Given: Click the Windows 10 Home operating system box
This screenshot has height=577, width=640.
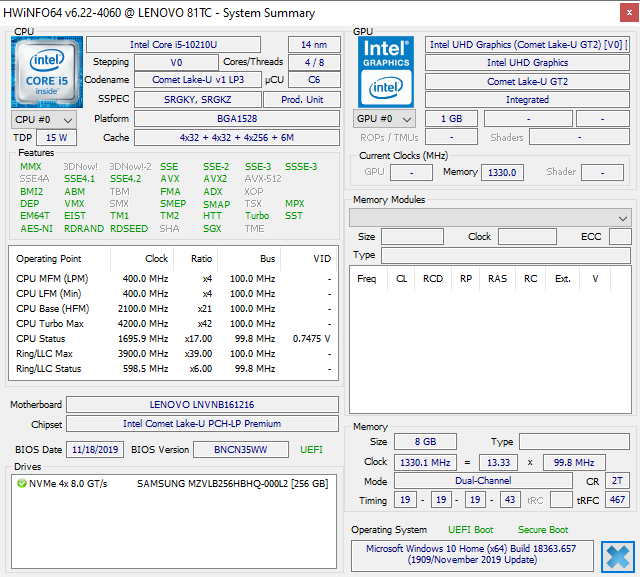Looking at the screenshot, I should [x=472, y=555].
